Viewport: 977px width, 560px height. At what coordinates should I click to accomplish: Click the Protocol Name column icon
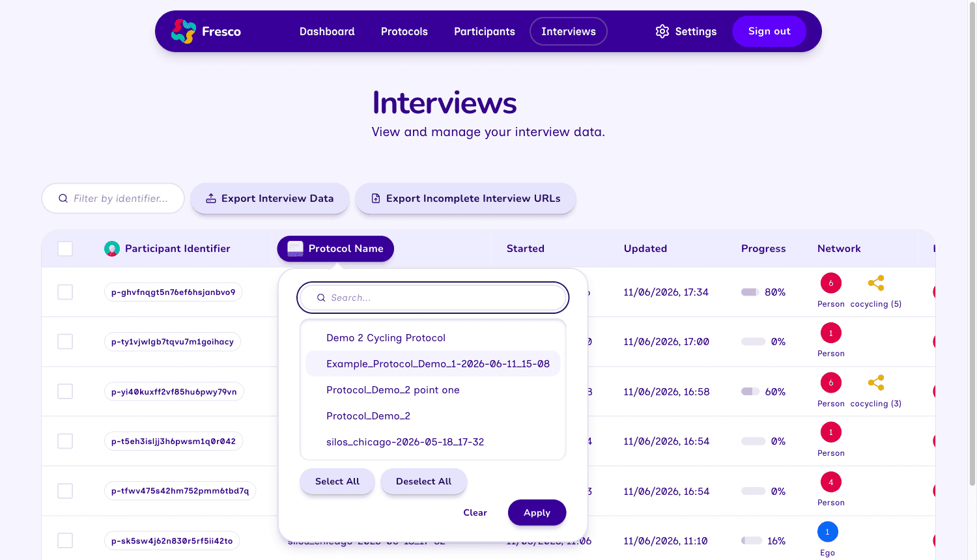296,249
